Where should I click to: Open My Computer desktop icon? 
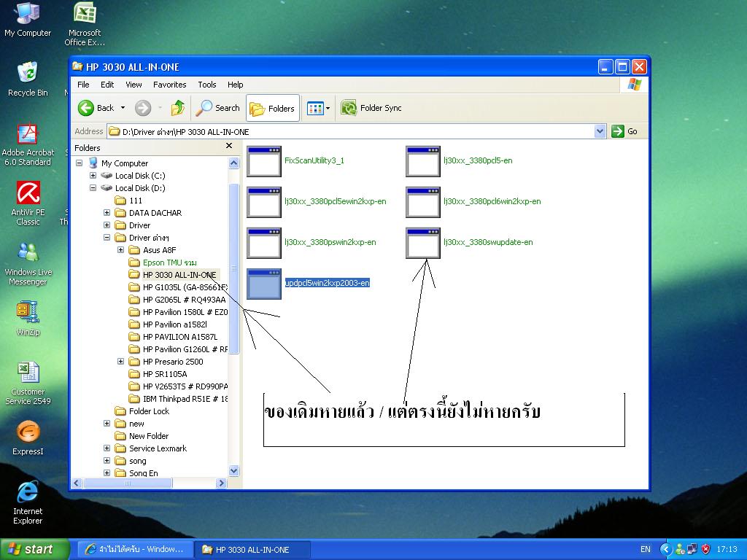(28, 20)
